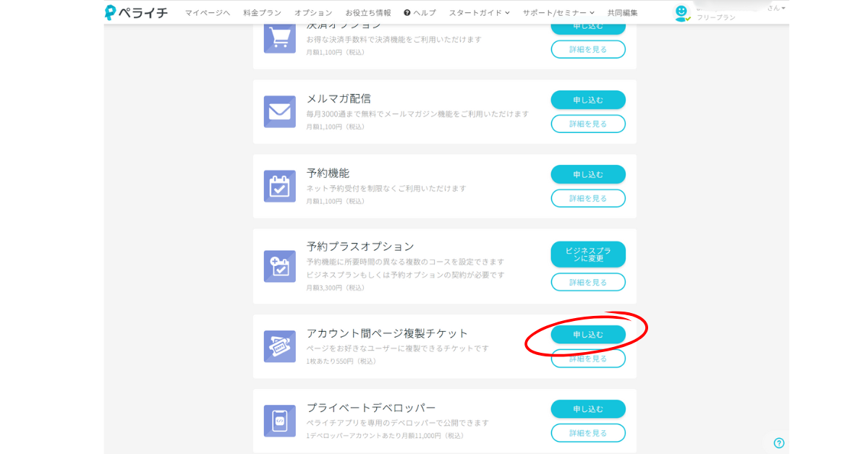Click the user avatar smiley icon
This screenshot has width=868, height=454.
pyautogui.click(x=681, y=12)
